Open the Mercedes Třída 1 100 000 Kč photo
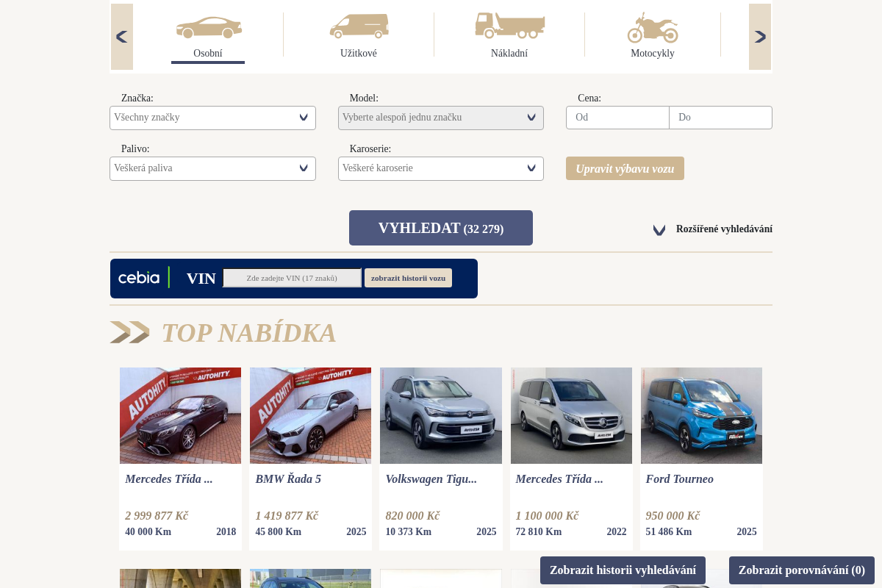882x588 pixels. click(x=571, y=415)
